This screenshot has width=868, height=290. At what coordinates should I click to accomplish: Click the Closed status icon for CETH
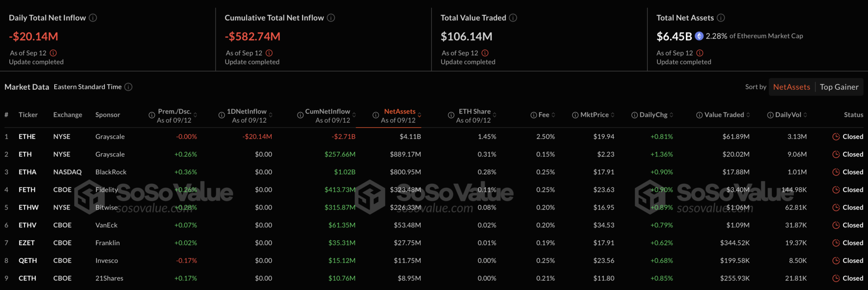(x=836, y=278)
